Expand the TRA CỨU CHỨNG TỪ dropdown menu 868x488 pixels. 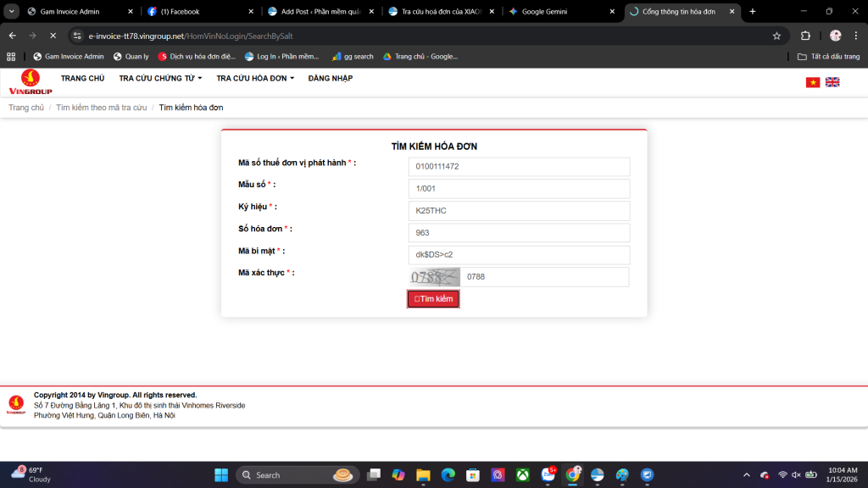click(160, 79)
